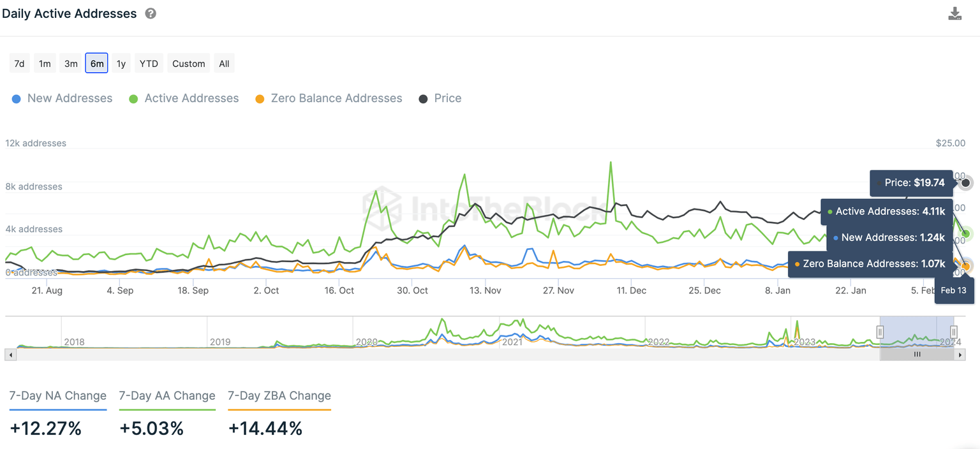Select the YTD time range tab
Screen dimensions: 980x449
pyautogui.click(x=148, y=63)
